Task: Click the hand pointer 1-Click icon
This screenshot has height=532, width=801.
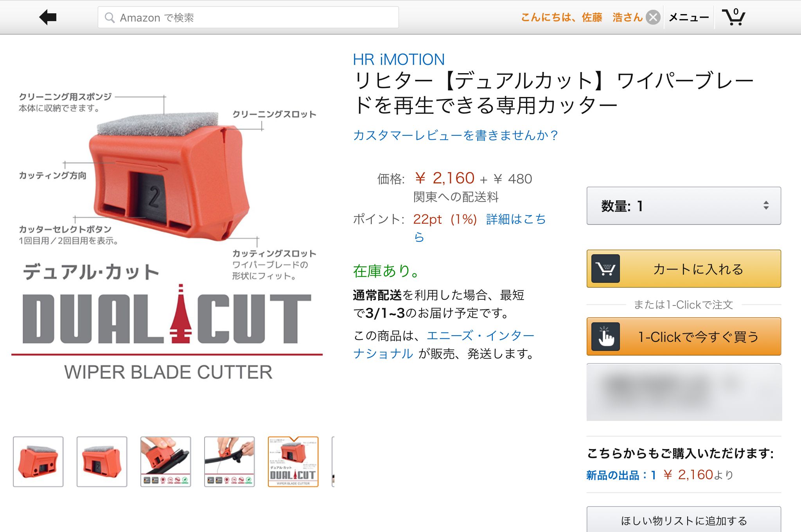Action: pyautogui.click(x=605, y=336)
